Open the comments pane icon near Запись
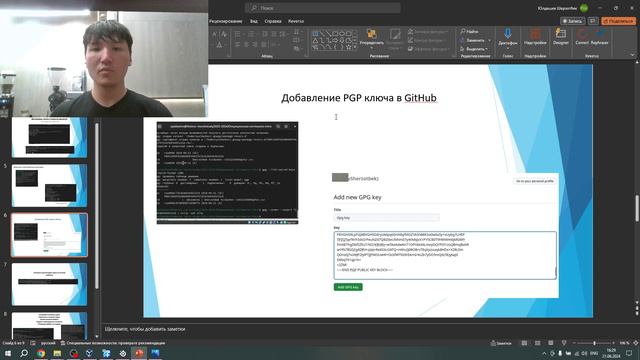This screenshot has height=360, width=640. click(x=593, y=21)
